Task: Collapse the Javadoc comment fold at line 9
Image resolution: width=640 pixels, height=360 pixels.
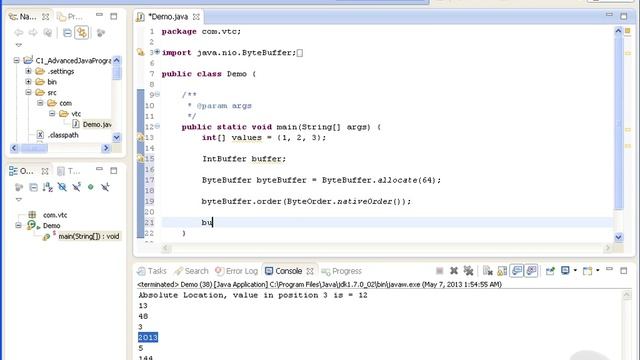Action: click(x=157, y=95)
